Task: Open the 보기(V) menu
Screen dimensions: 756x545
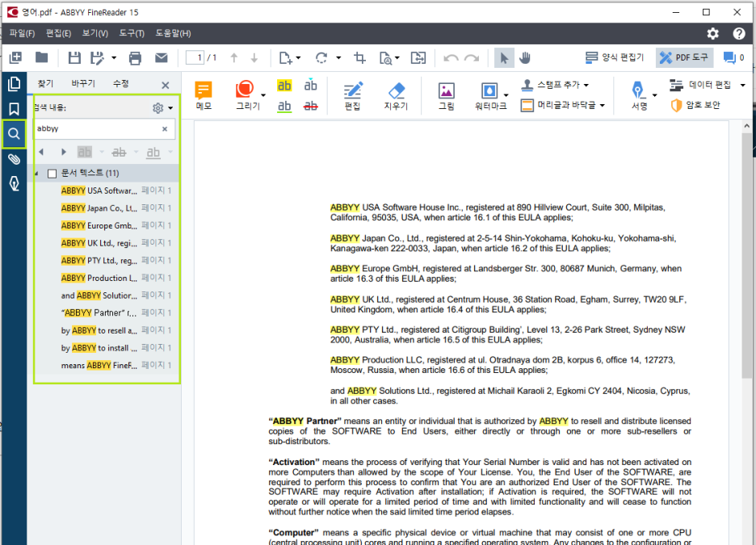Action: (94, 33)
